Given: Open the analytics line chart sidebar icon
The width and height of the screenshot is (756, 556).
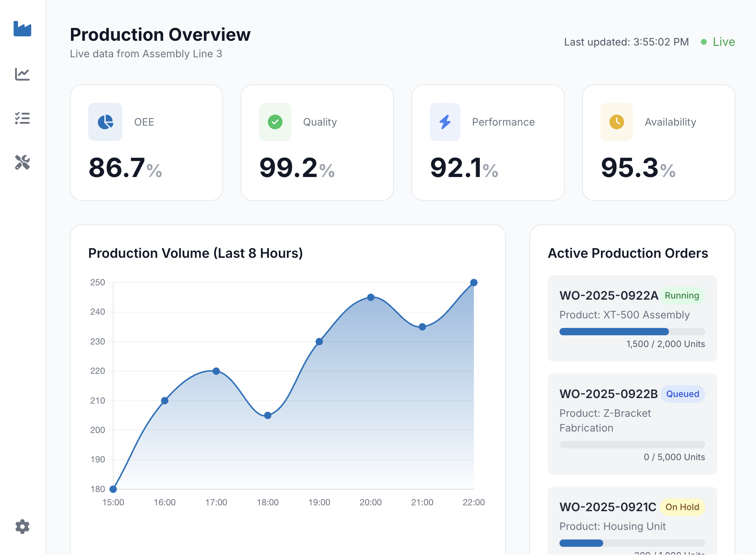Looking at the screenshot, I should pyautogui.click(x=22, y=74).
